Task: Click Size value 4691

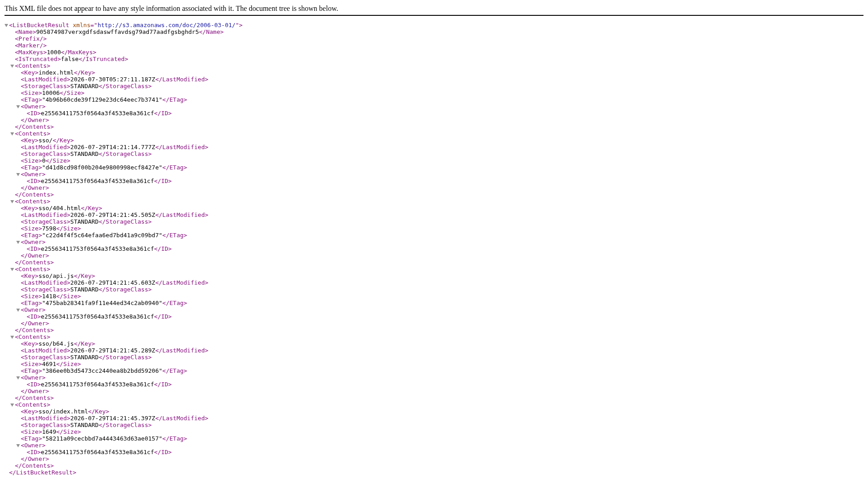Action: [x=49, y=364]
